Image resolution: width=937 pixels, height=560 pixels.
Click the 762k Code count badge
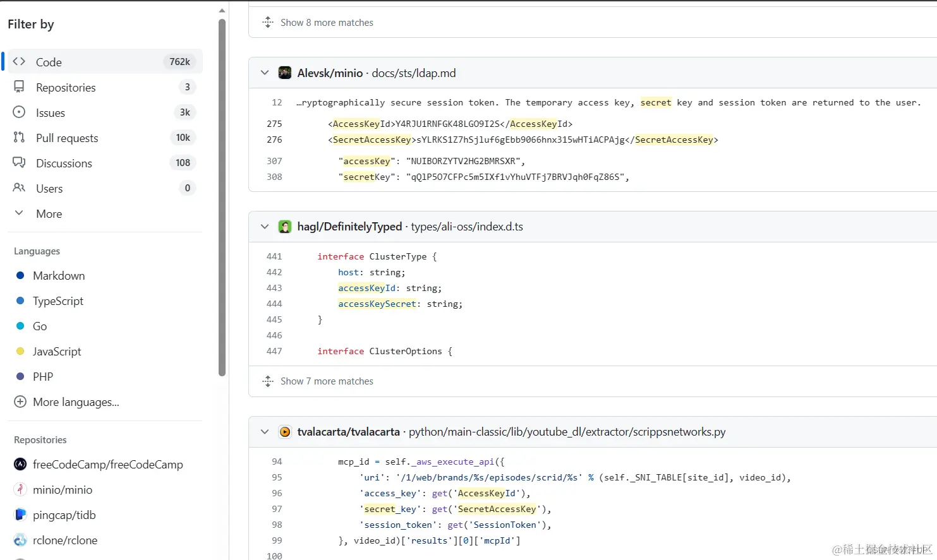coord(179,61)
